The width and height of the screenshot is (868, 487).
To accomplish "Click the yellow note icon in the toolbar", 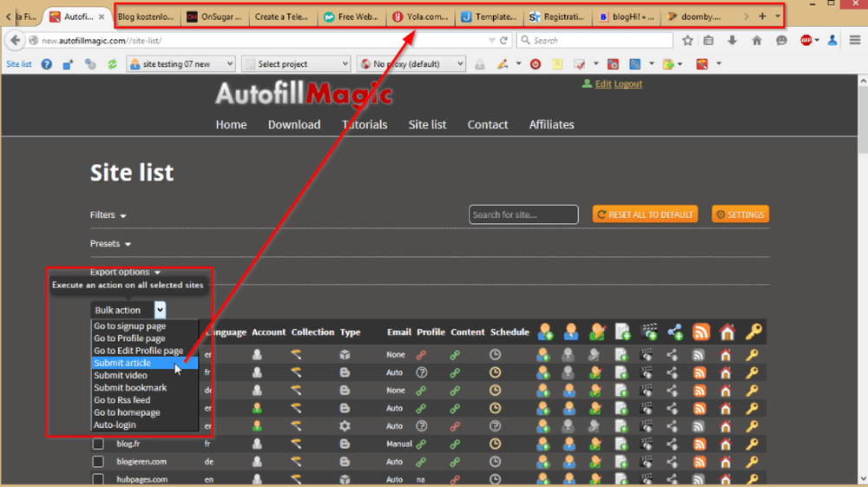I will coord(557,64).
